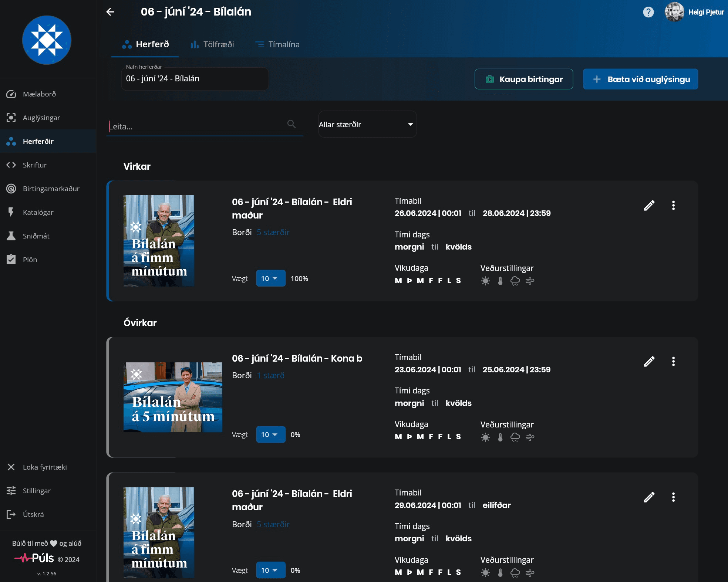
Task: Open Vægi weight dropdown on active ad
Action: point(270,278)
